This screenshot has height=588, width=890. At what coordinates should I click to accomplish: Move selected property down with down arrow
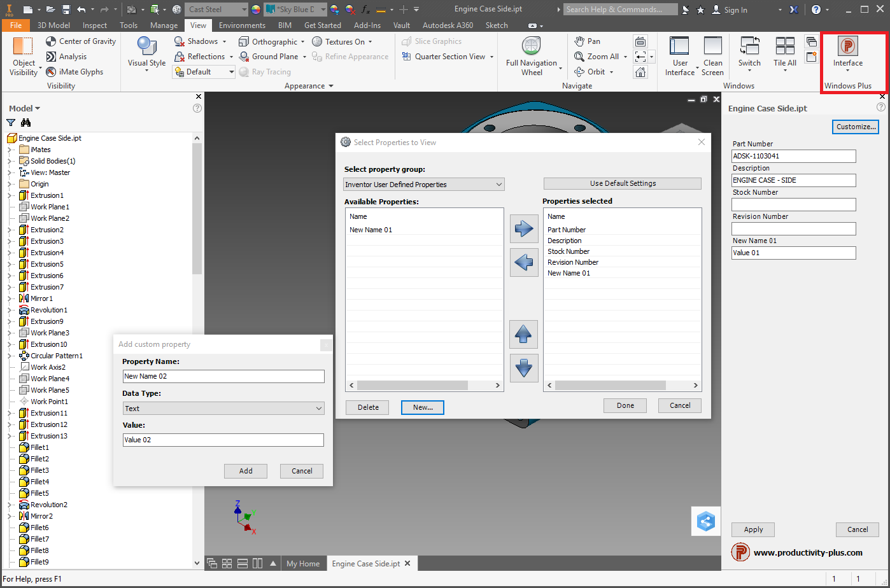524,368
